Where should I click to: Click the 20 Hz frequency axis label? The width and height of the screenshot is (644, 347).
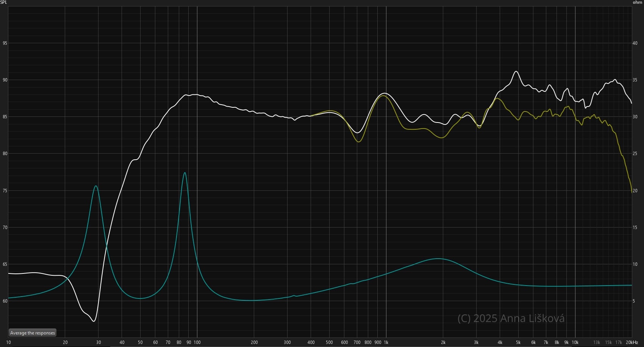pyautogui.click(x=65, y=342)
